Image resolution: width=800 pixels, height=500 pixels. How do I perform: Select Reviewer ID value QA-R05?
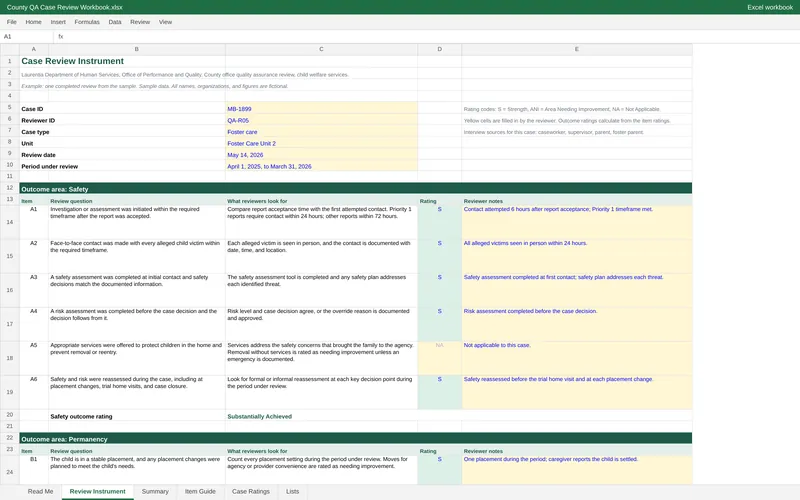[x=321, y=120]
